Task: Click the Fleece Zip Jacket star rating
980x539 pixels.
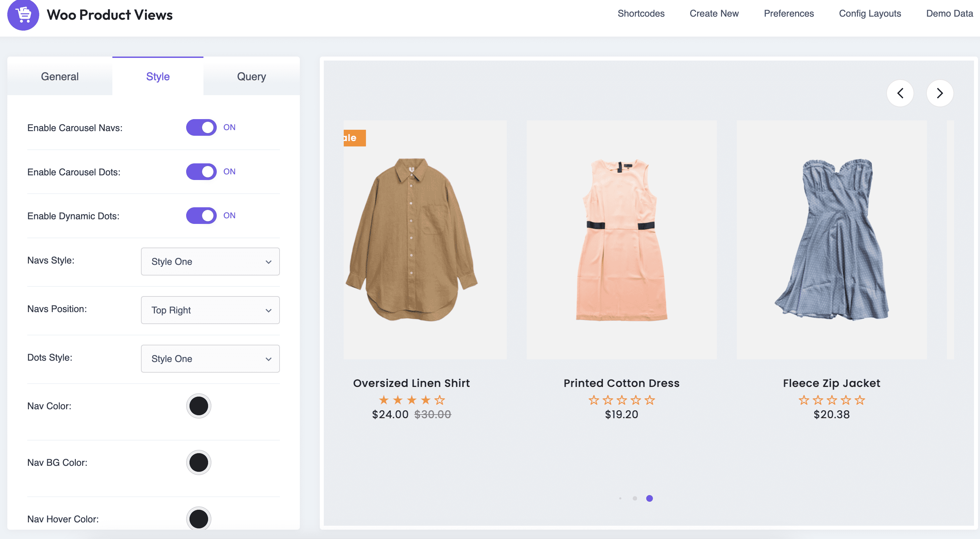Action: click(x=832, y=400)
